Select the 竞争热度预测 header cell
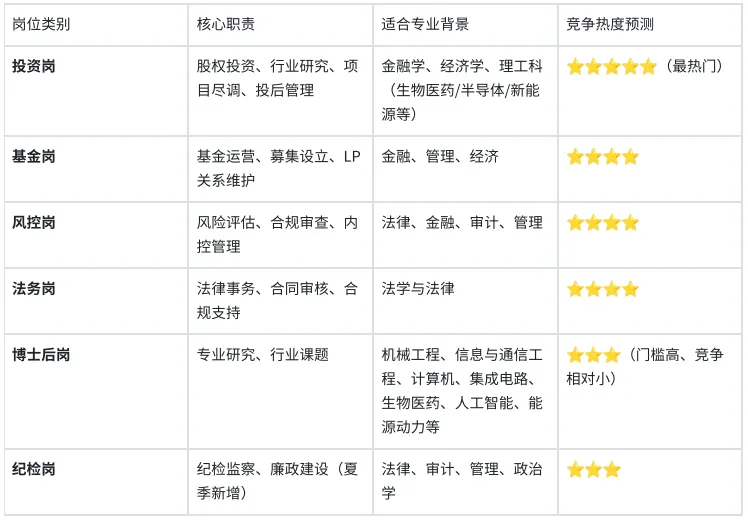 tap(610, 24)
